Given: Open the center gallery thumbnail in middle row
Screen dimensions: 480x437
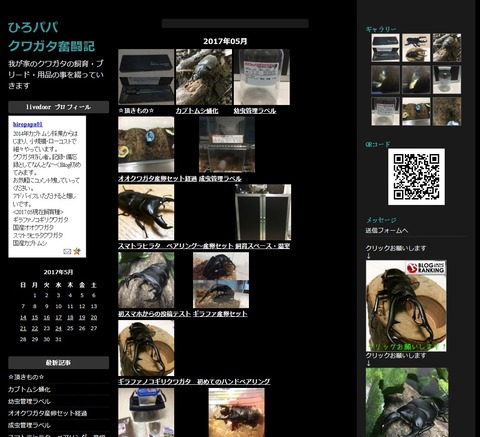Looking at the screenshot, I should [x=416, y=80].
